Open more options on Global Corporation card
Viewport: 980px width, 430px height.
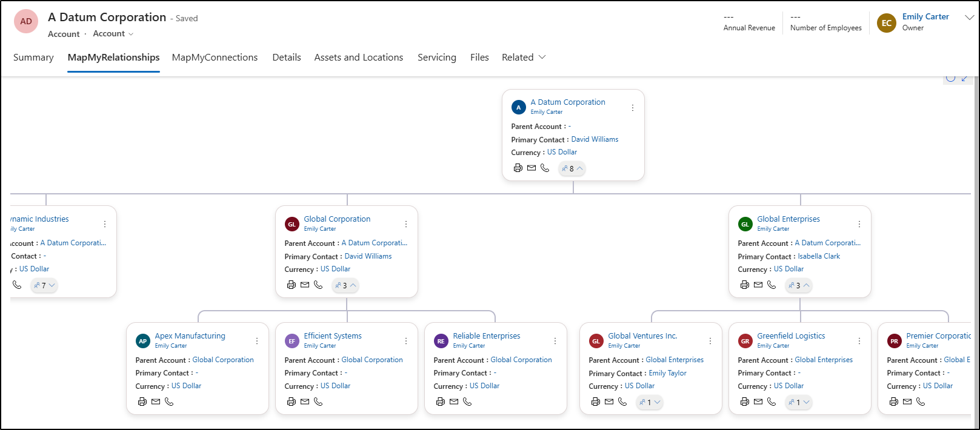click(406, 224)
